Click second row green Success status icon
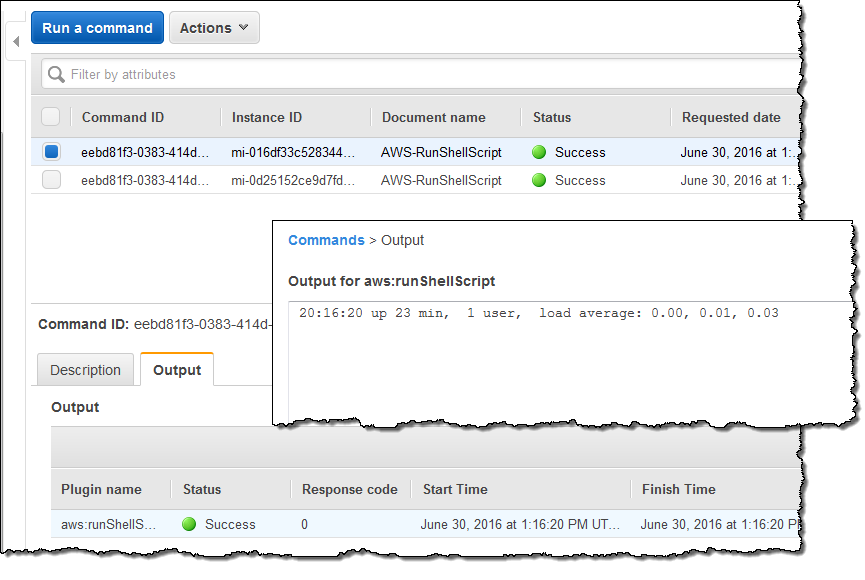 tap(540, 180)
